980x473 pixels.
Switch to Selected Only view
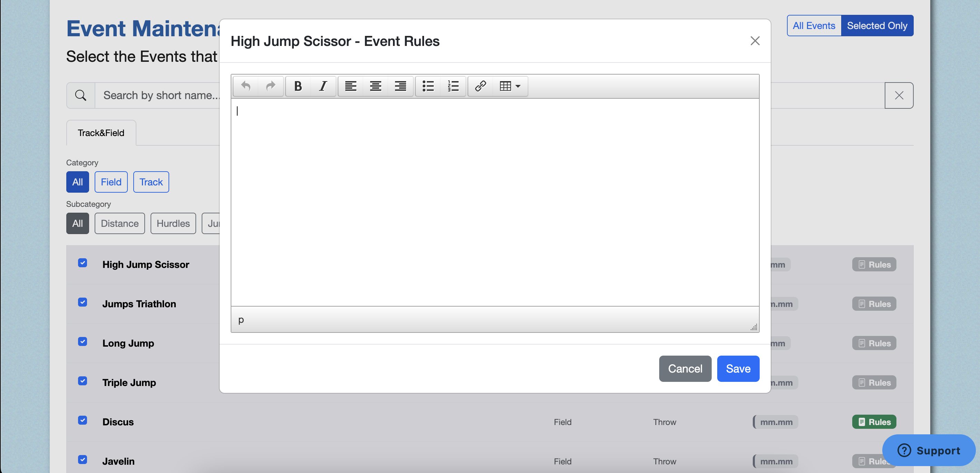[877, 26]
